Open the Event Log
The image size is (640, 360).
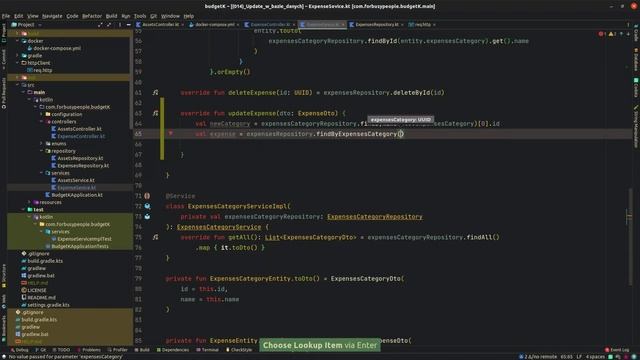[x=617, y=350]
